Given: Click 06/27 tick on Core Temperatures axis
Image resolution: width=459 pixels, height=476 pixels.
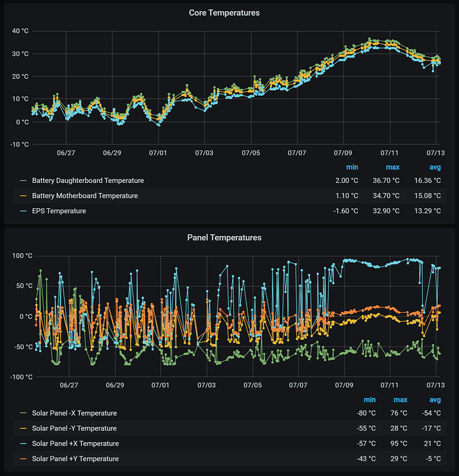Looking at the screenshot, I should click(x=66, y=153).
